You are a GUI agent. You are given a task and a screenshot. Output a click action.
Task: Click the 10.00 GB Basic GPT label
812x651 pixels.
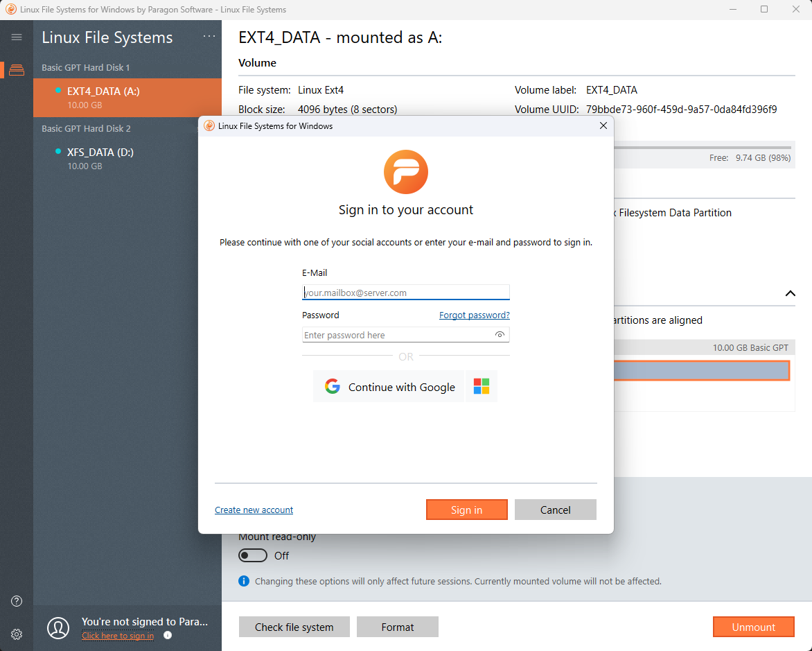(x=750, y=348)
